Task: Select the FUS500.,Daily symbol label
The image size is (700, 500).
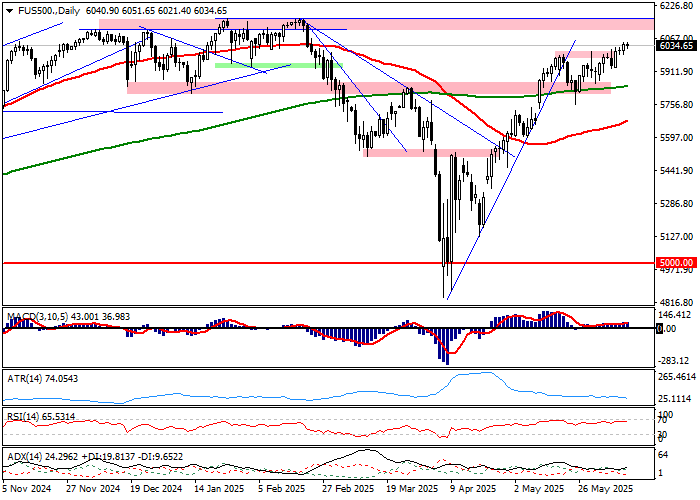Action: (49, 11)
